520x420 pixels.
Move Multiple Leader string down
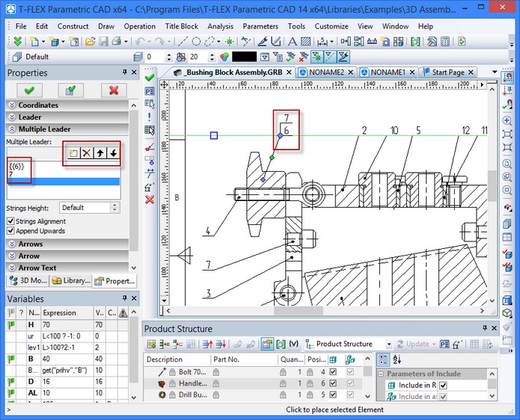(114, 153)
